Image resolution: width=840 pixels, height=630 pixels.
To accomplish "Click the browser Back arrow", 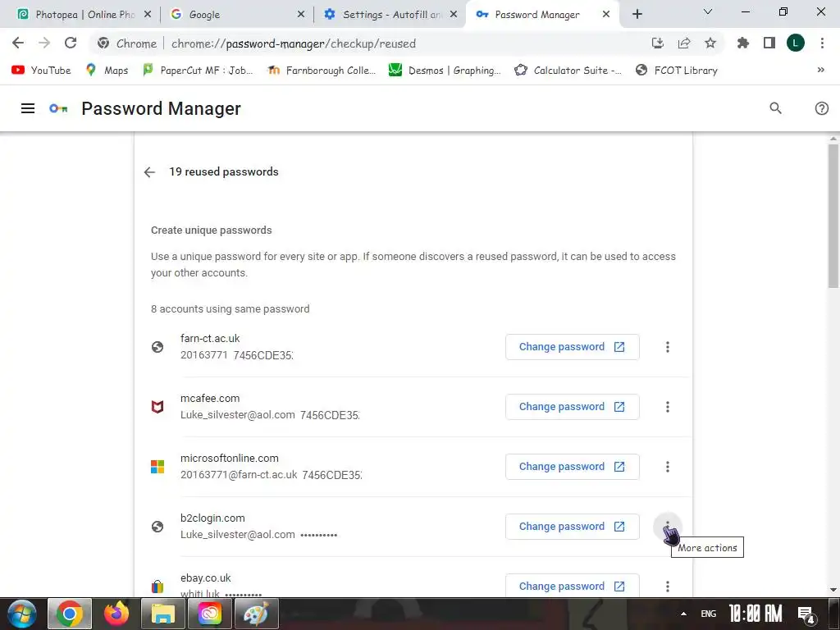I will click(18, 43).
